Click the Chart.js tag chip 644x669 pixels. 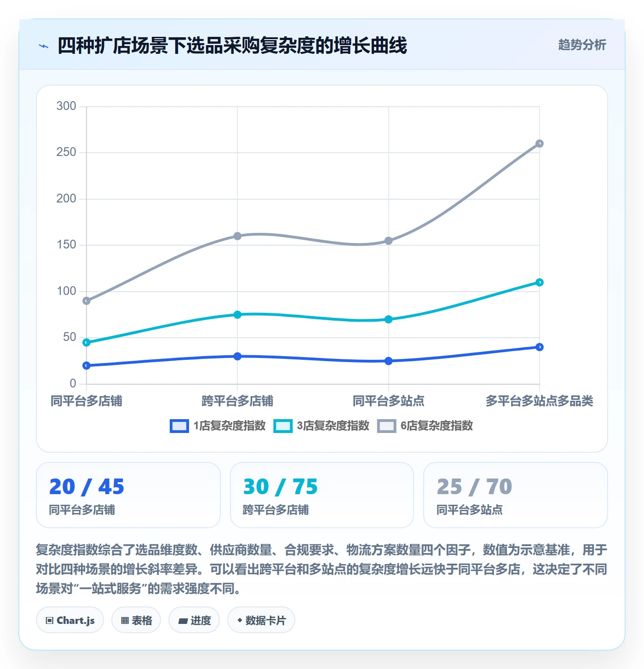70,620
